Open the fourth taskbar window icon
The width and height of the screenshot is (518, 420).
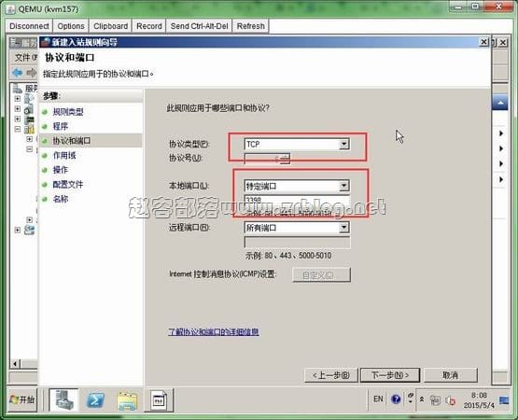159,400
